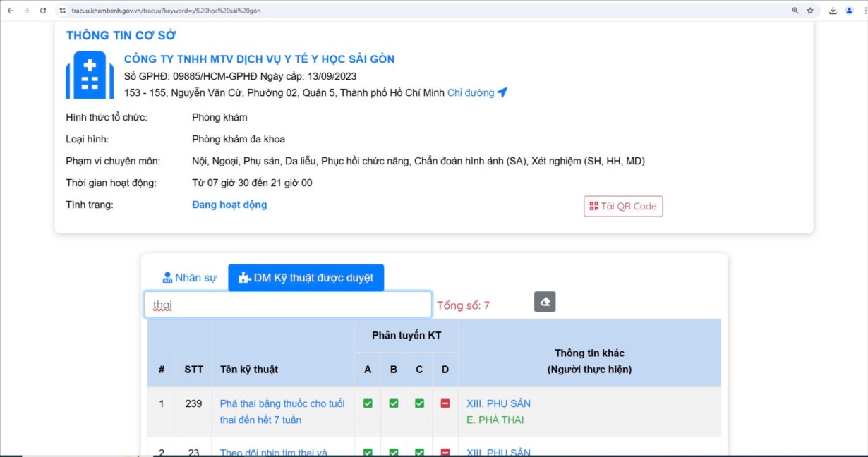868x457 pixels.
Task: Click the column A header
Action: coord(368,370)
